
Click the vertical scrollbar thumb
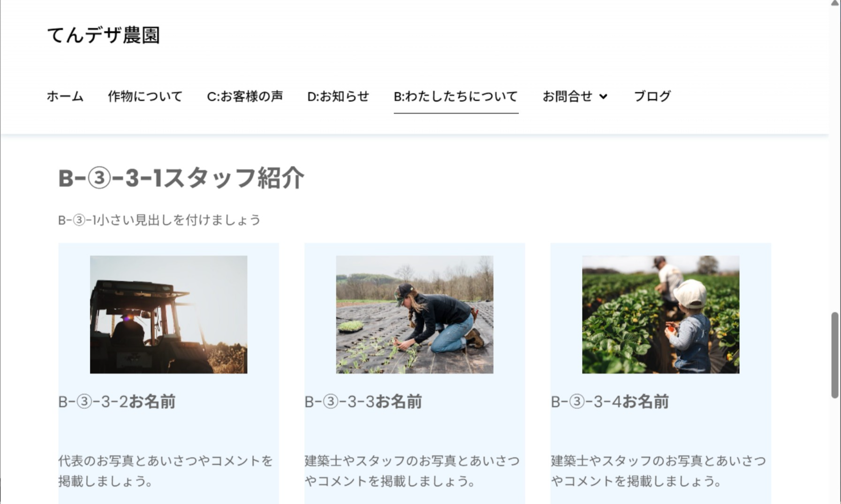(x=835, y=355)
